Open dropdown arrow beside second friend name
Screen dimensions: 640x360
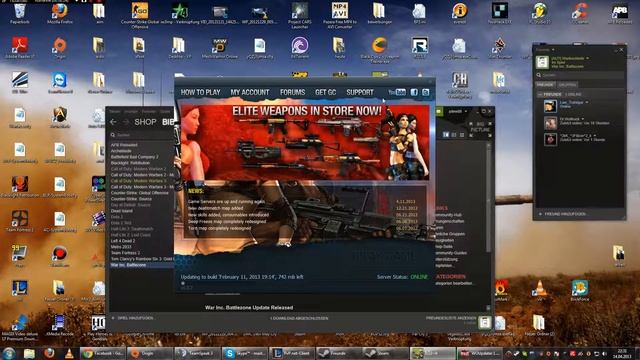click(582, 119)
